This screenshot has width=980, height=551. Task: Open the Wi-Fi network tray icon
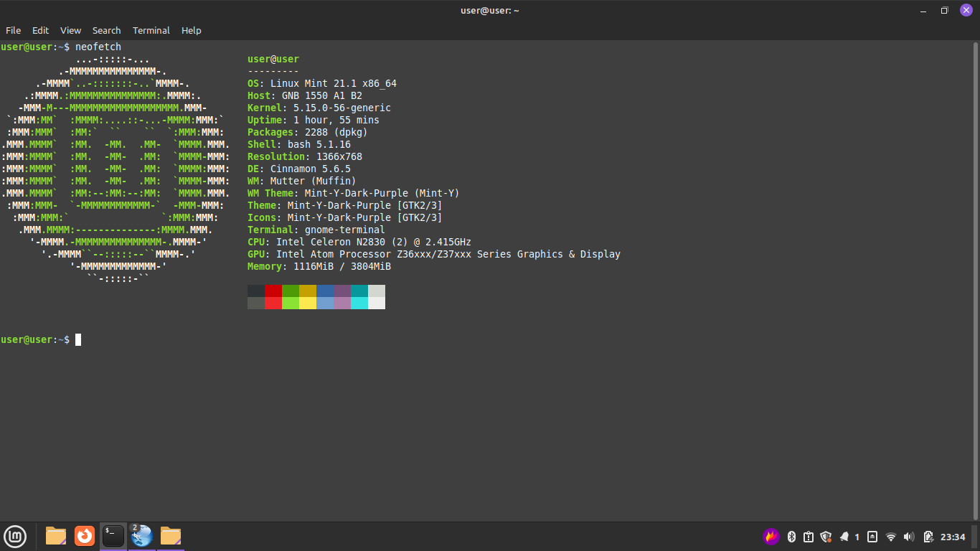tap(891, 537)
